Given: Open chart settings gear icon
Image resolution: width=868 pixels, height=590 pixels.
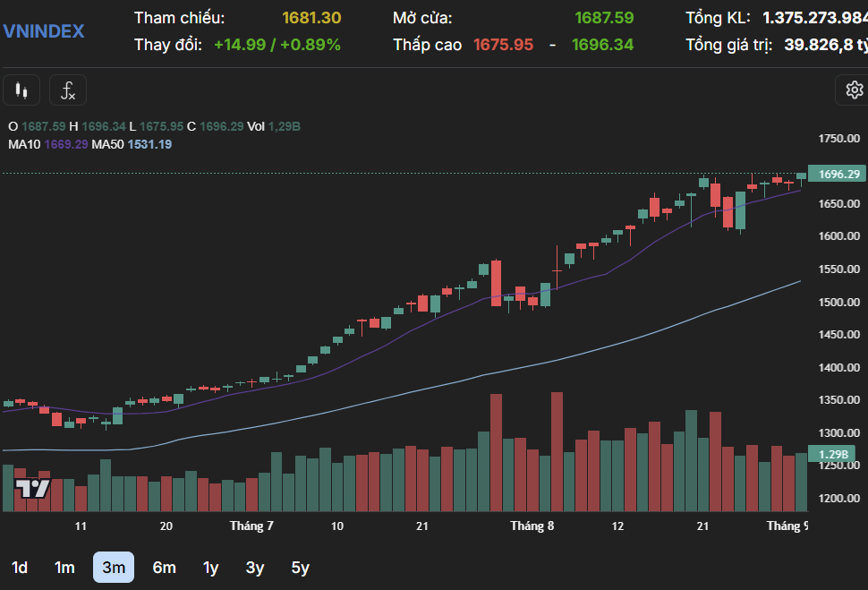Looking at the screenshot, I should (854, 90).
